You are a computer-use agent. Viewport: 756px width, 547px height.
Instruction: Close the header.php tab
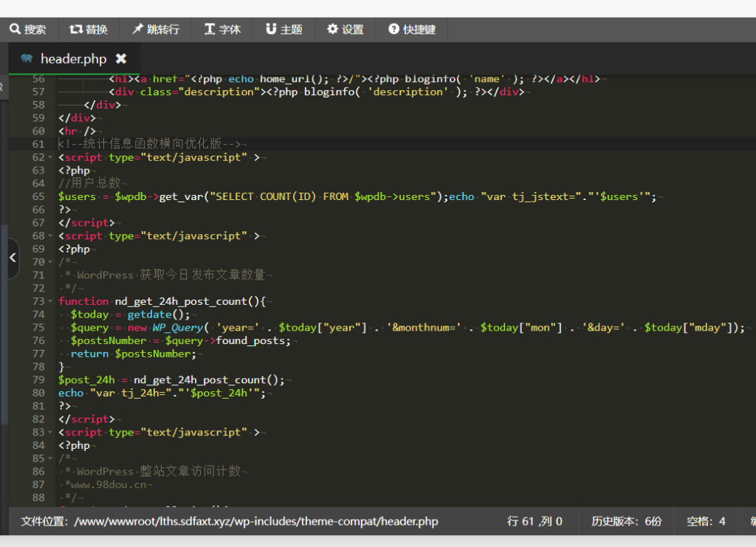point(121,58)
